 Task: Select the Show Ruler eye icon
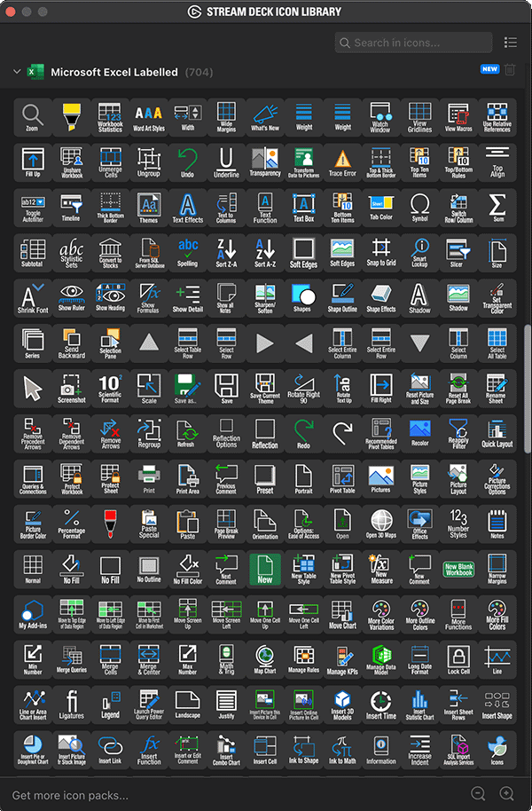(71, 298)
